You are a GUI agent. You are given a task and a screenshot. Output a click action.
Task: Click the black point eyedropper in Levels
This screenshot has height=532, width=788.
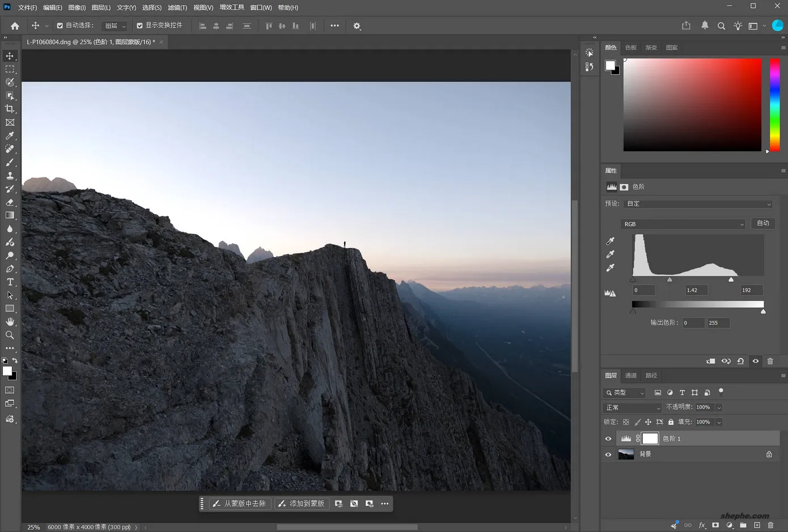tap(610, 241)
